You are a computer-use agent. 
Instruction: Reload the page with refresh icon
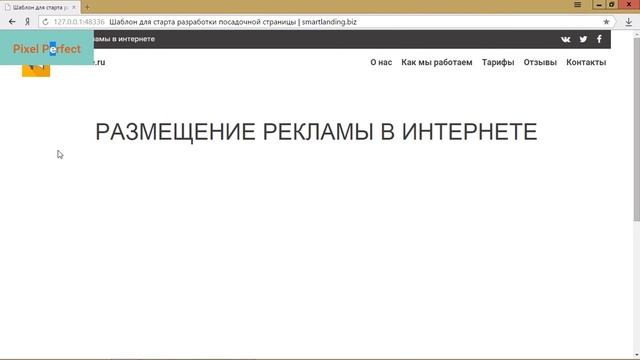pos(45,22)
